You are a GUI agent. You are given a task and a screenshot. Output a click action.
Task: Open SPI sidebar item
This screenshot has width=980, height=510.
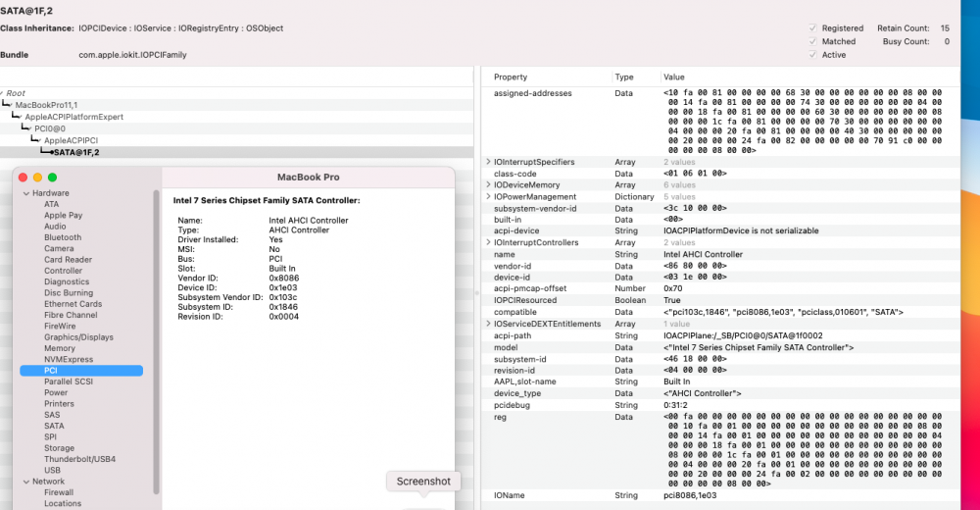click(50, 437)
